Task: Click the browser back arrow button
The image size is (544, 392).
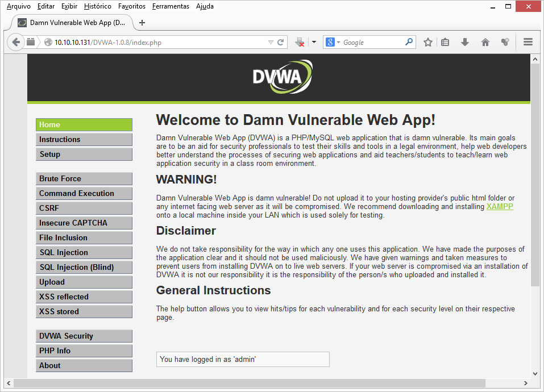Action: coord(16,42)
